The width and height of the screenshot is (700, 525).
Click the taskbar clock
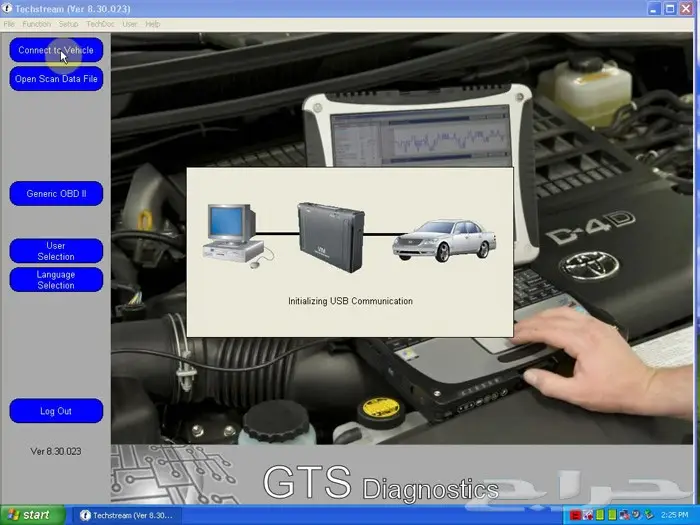pyautogui.click(x=675, y=515)
